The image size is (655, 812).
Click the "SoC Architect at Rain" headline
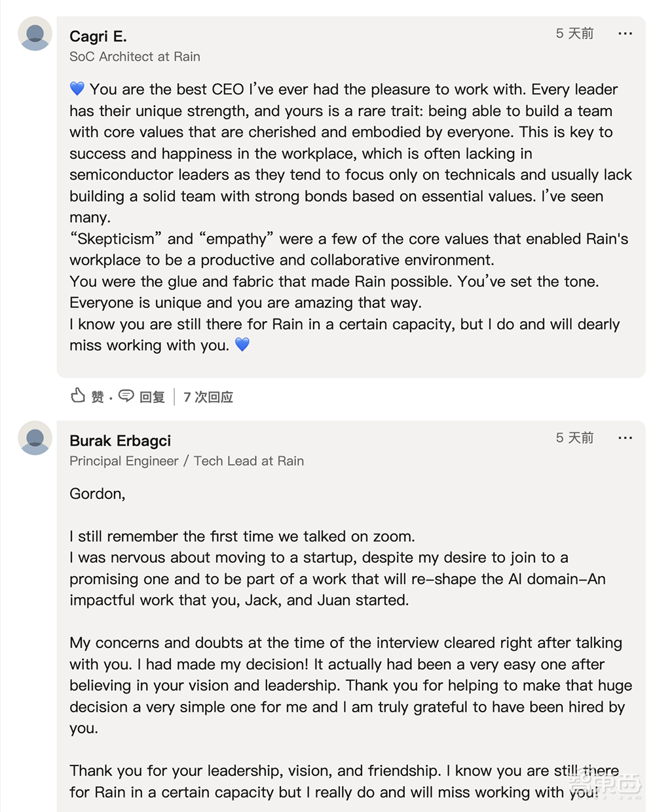[x=135, y=57]
